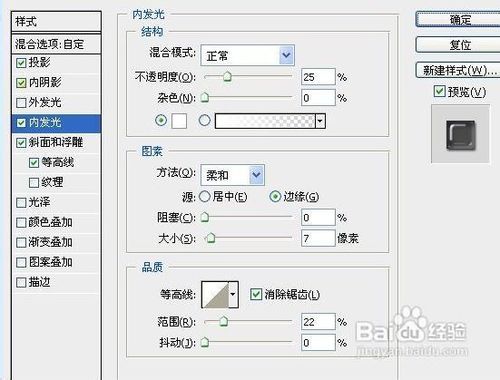Viewport: 500px width, 380px height.
Task: Toggle the 斜面和浮雕 checkbox
Action: tap(21, 143)
